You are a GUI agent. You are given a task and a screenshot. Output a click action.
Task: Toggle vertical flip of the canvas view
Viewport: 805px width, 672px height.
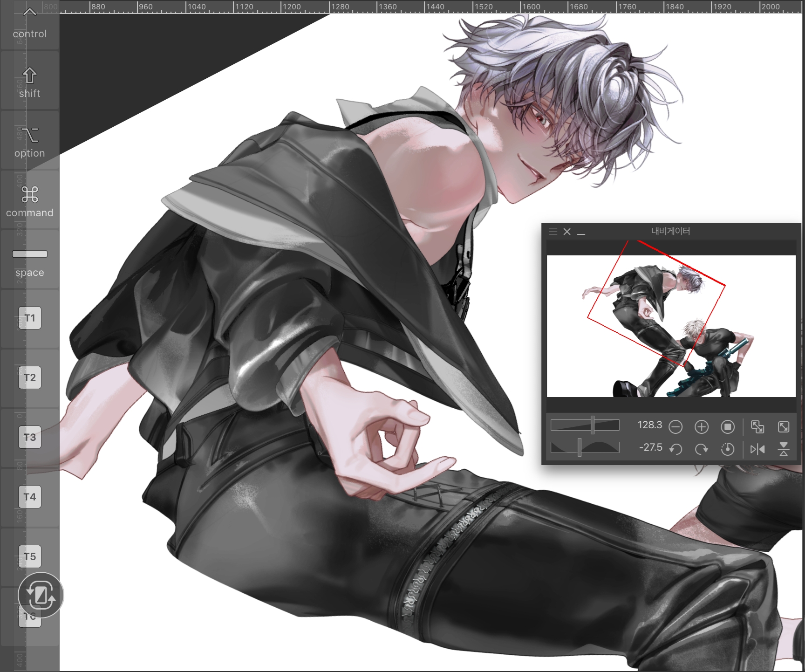tap(784, 449)
